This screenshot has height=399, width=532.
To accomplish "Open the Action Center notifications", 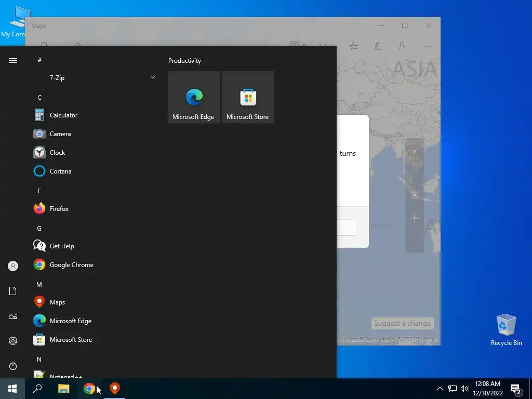I will [x=516, y=389].
